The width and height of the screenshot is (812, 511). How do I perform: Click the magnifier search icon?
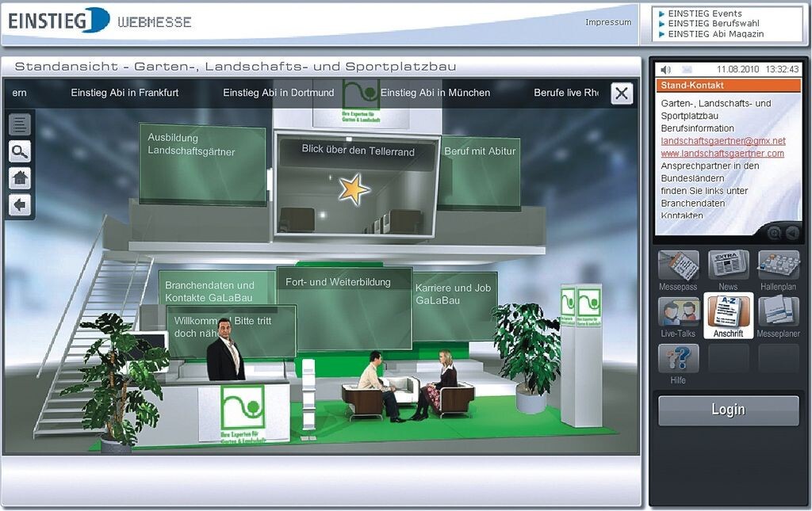coord(20,151)
